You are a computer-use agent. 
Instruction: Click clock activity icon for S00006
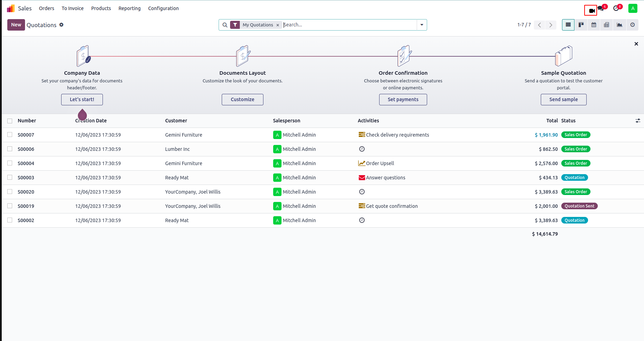[x=362, y=149]
